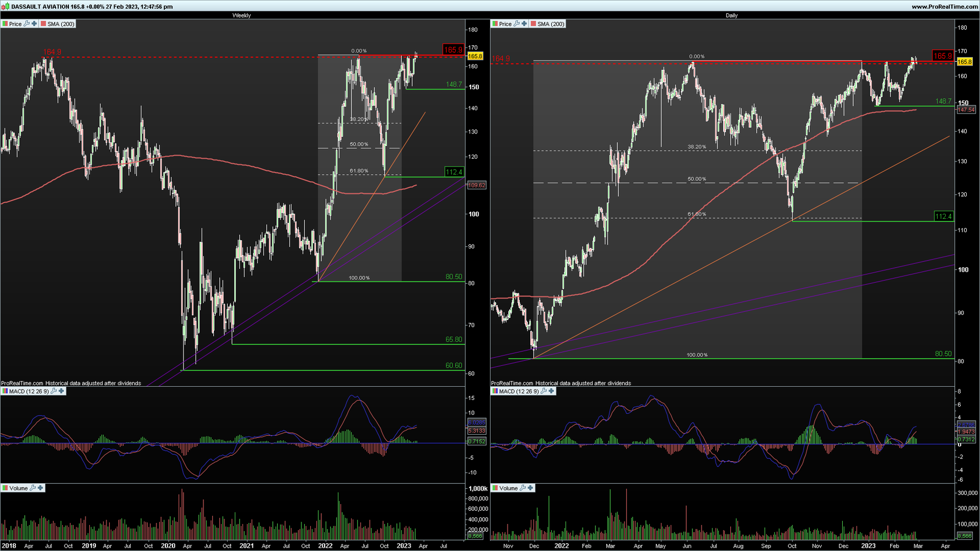The image size is (980, 551).
Task: Open Weekly Volume settings wrench
Action: (x=33, y=488)
